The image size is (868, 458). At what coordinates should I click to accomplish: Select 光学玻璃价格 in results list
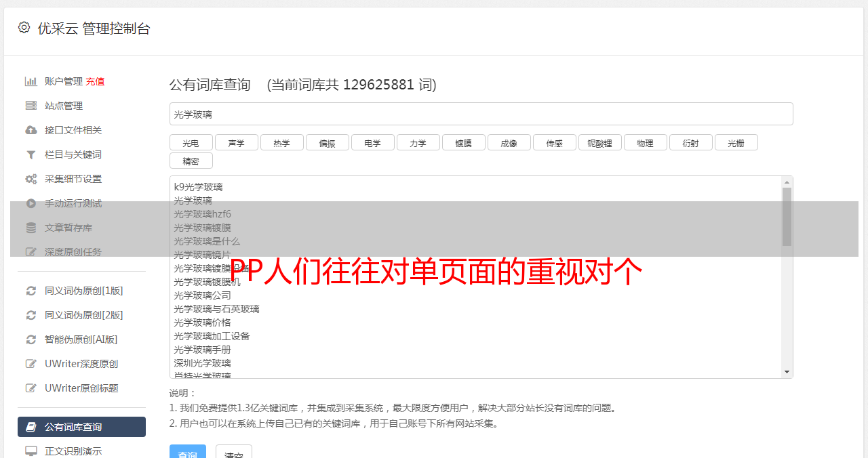point(202,322)
